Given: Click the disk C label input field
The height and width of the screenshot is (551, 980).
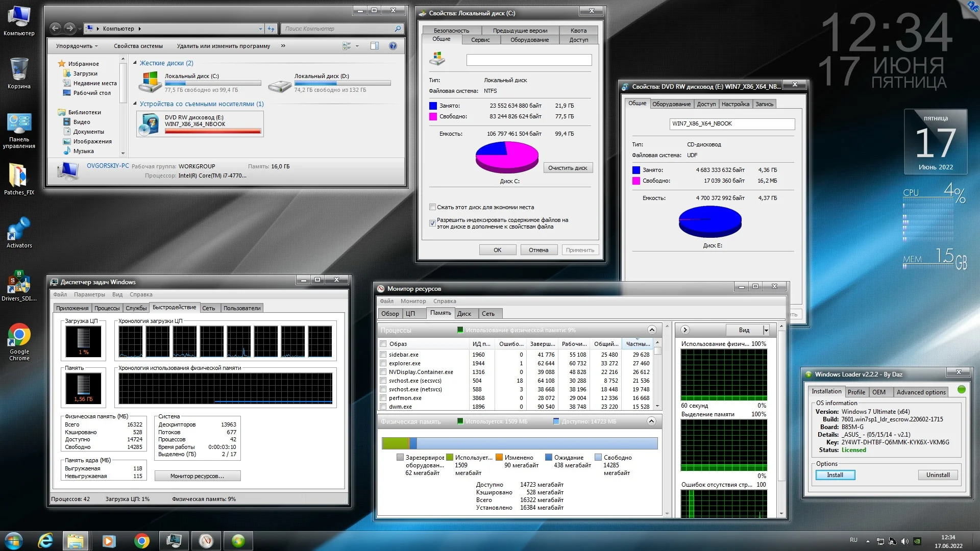Looking at the screenshot, I should (529, 60).
